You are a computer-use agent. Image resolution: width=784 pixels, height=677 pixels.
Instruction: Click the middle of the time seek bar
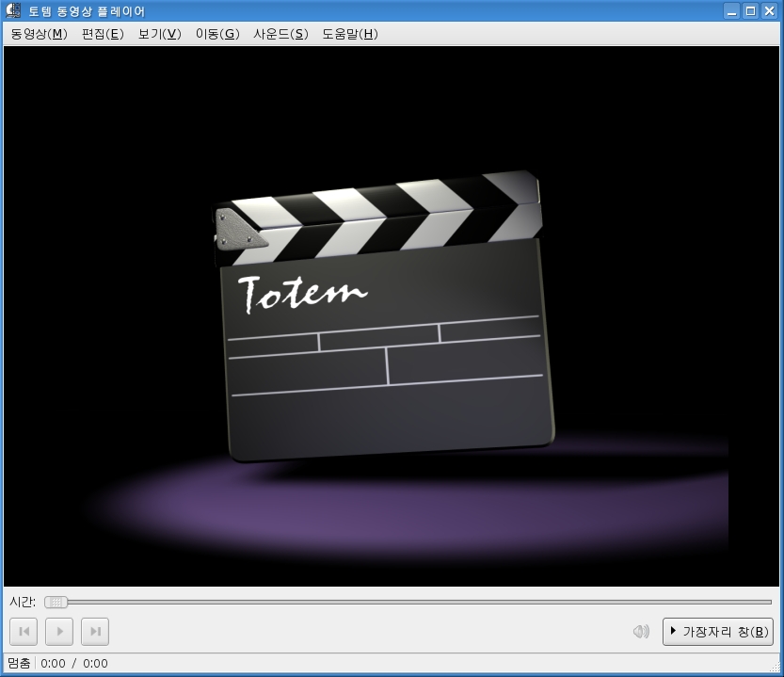pos(408,602)
